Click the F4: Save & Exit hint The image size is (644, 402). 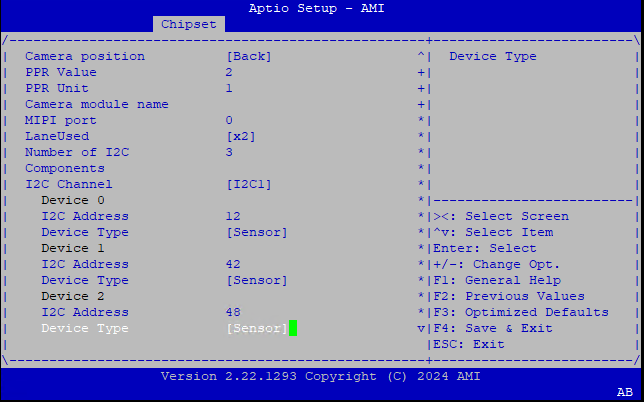493,328
